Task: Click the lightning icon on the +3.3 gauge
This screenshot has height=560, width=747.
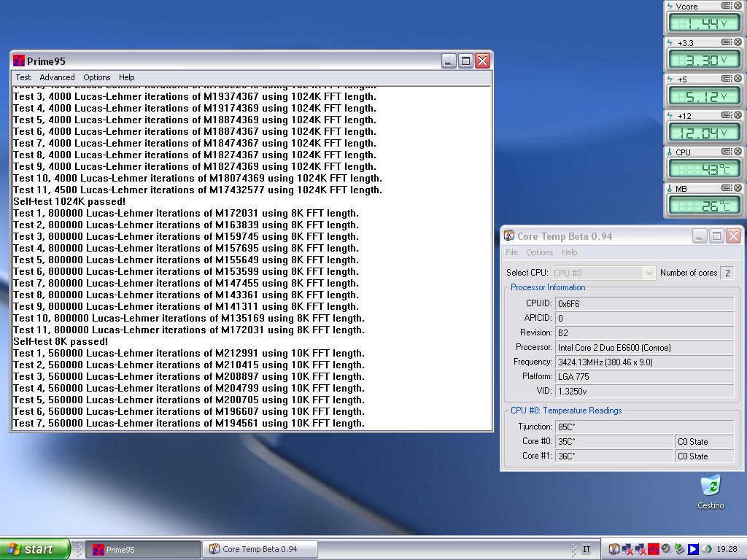Action: 670,43
